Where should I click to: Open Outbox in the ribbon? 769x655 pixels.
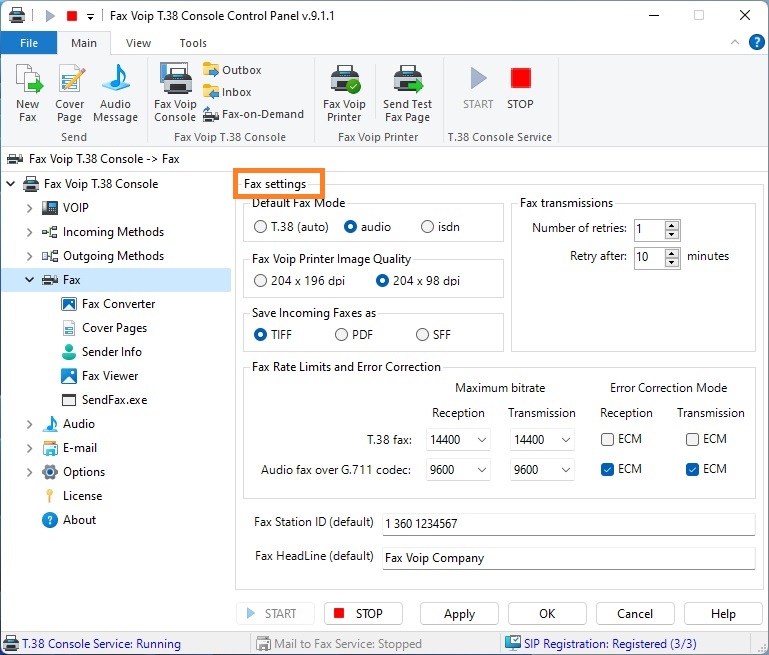pyautogui.click(x=232, y=70)
